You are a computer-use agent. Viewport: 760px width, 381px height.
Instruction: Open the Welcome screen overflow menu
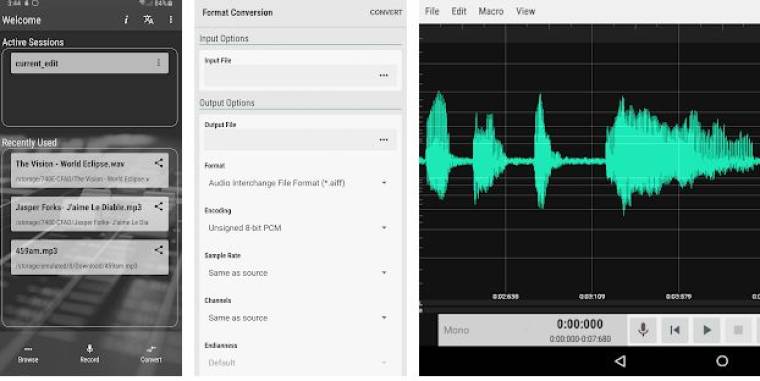171,19
